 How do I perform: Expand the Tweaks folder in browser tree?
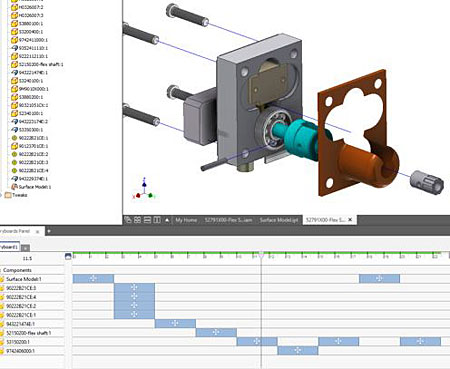click(1, 195)
